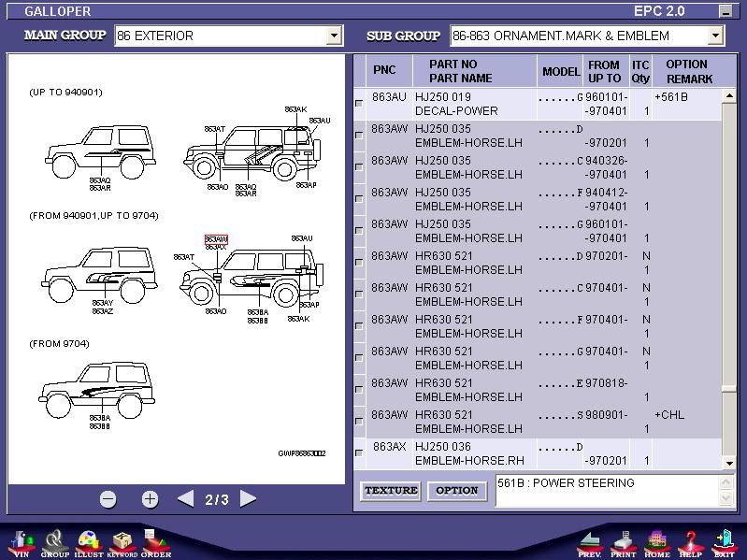
Task: Click the OPTION button
Action: 457,491
